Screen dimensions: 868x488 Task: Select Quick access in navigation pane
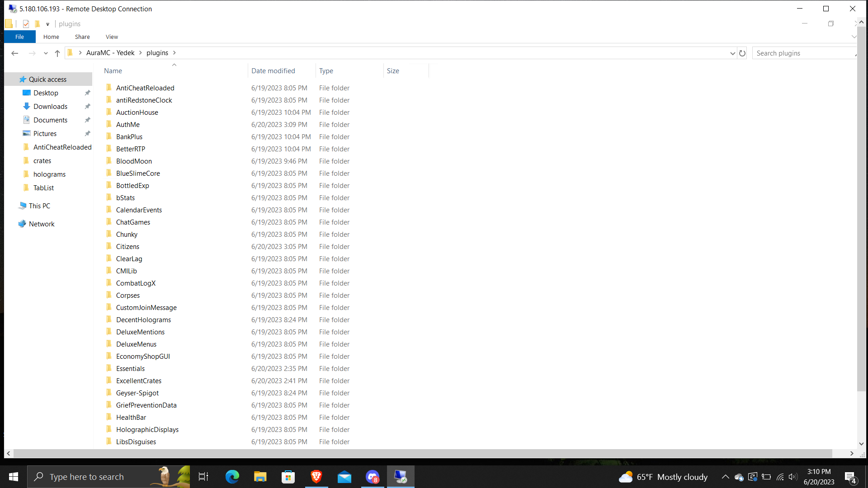47,80
